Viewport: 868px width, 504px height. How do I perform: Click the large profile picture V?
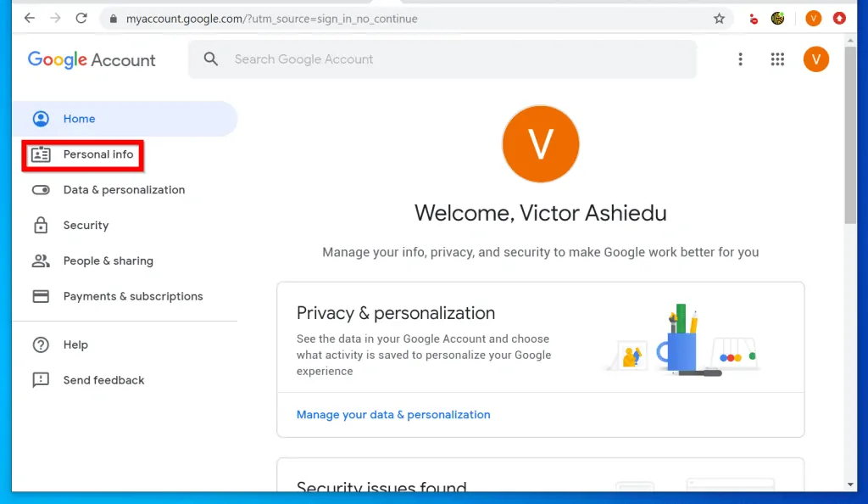(x=540, y=144)
